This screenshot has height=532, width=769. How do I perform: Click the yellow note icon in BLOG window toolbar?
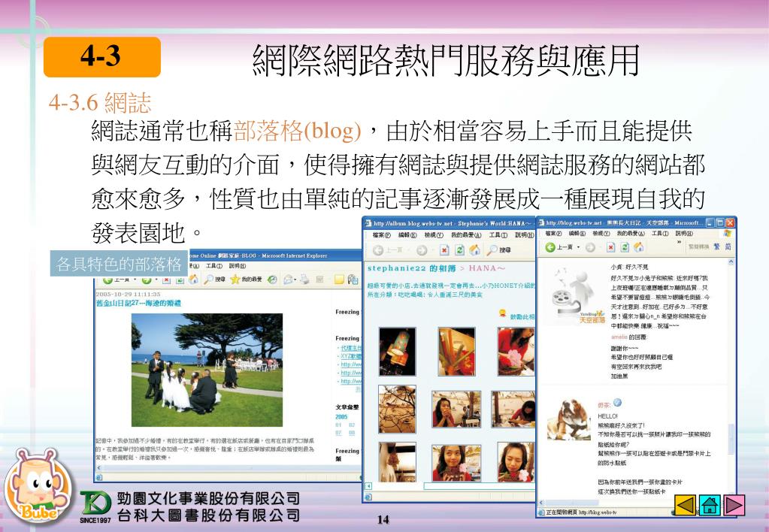(x=339, y=279)
